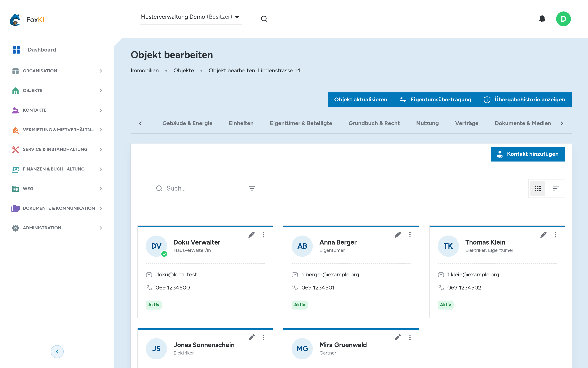
Task: Open more options for Jonas Sonnenschein
Action: pos(264,337)
